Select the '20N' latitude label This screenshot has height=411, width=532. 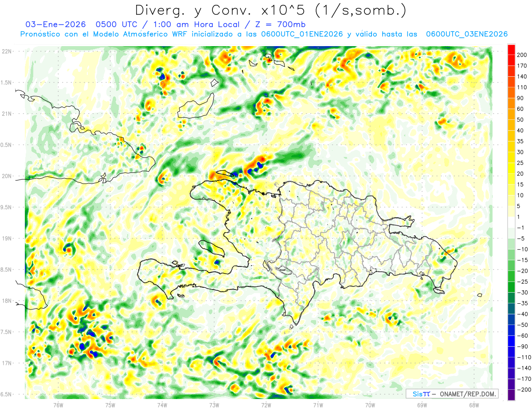[x=7, y=176]
